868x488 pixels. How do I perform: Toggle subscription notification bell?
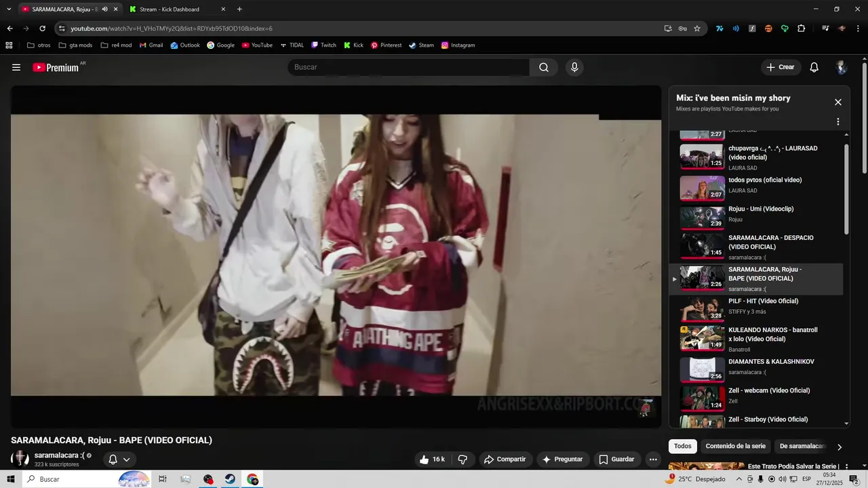[113, 460]
